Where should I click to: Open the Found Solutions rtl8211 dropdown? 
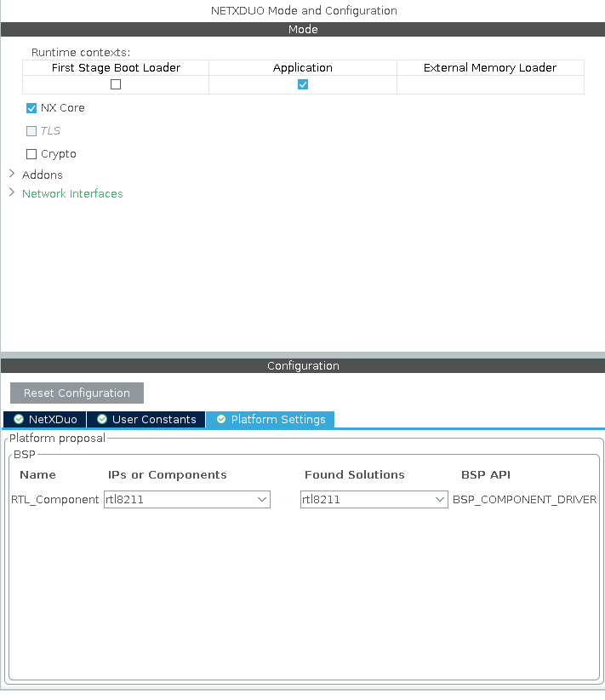(x=374, y=499)
